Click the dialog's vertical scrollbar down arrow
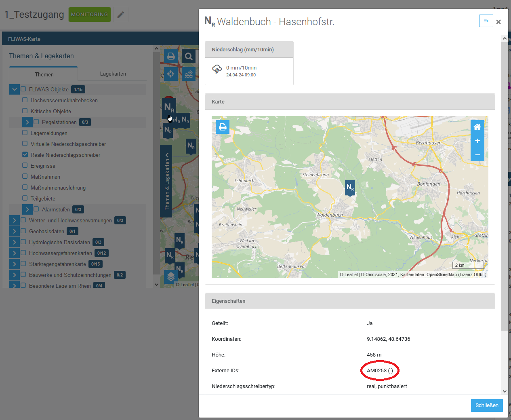This screenshot has height=420, width=511. tap(505, 391)
